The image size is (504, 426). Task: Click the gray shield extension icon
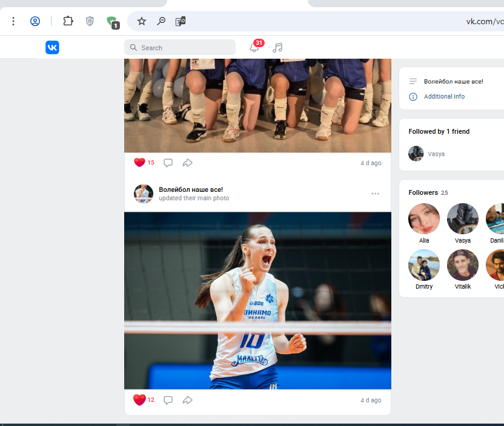[x=90, y=21]
